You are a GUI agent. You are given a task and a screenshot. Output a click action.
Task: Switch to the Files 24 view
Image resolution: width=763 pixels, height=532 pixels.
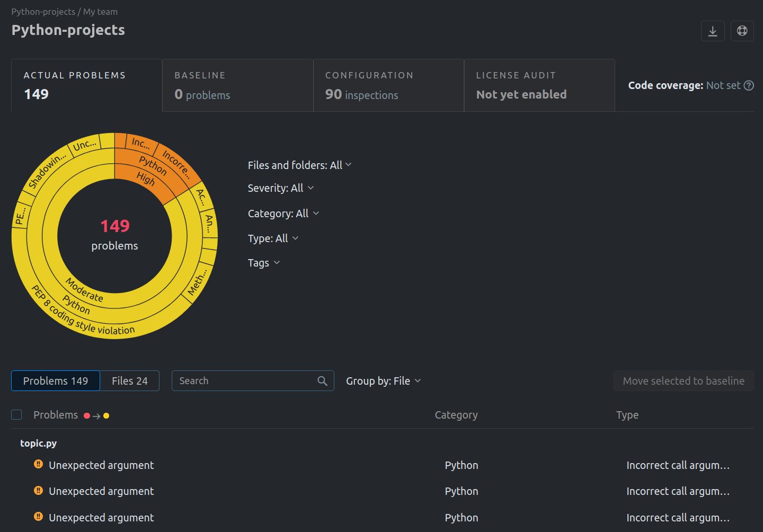pyautogui.click(x=129, y=381)
